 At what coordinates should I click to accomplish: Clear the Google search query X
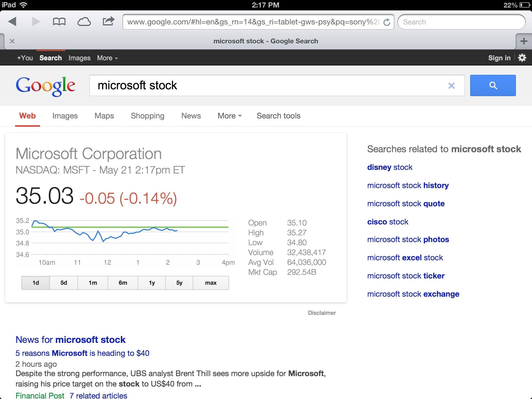point(451,86)
